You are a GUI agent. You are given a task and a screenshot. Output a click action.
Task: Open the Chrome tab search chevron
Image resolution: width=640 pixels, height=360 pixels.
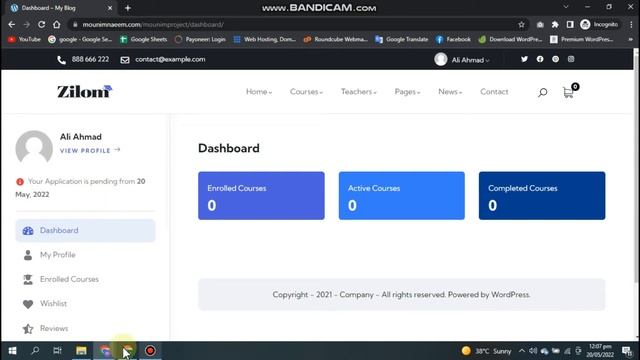566,7
